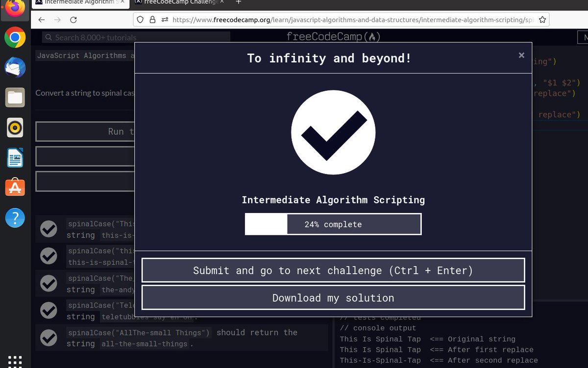Go forward in browser history

[x=57, y=20]
